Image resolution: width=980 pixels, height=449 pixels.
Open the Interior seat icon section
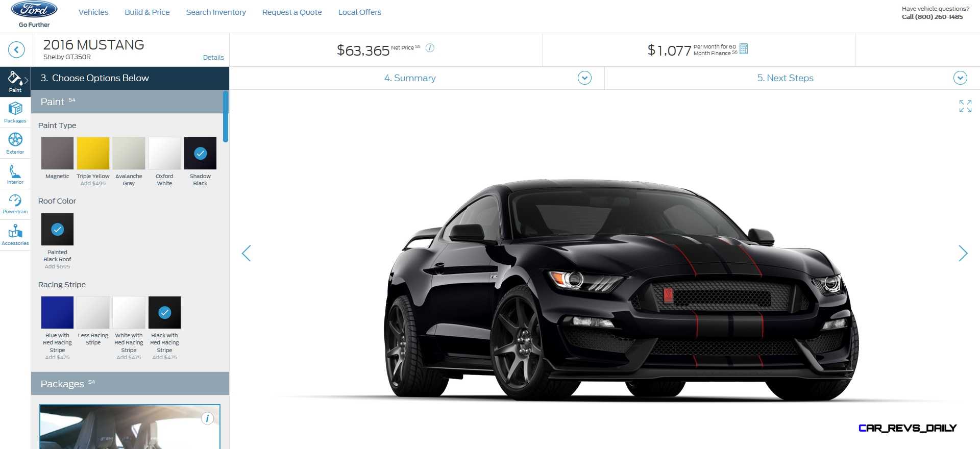tap(15, 174)
